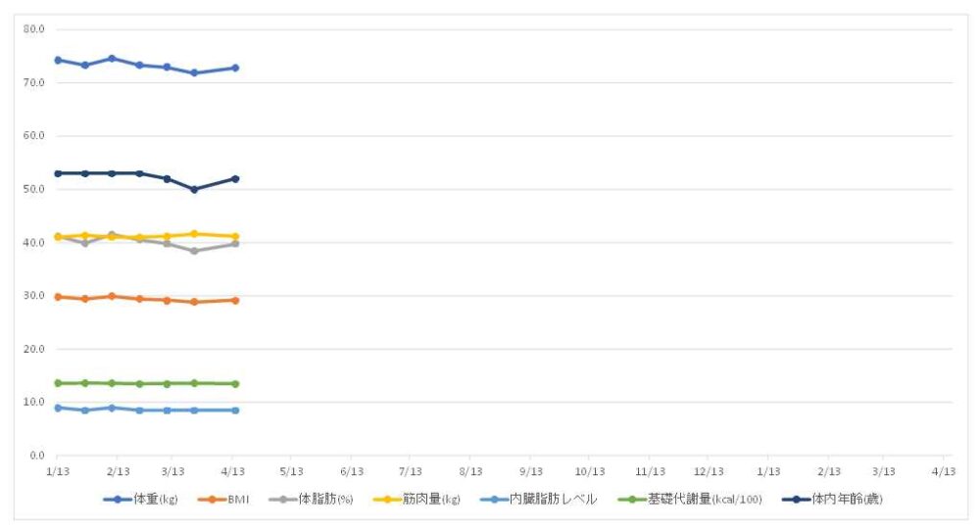Click the first orange BMI data point
Screen dimensions: 980x529
(58, 297)
